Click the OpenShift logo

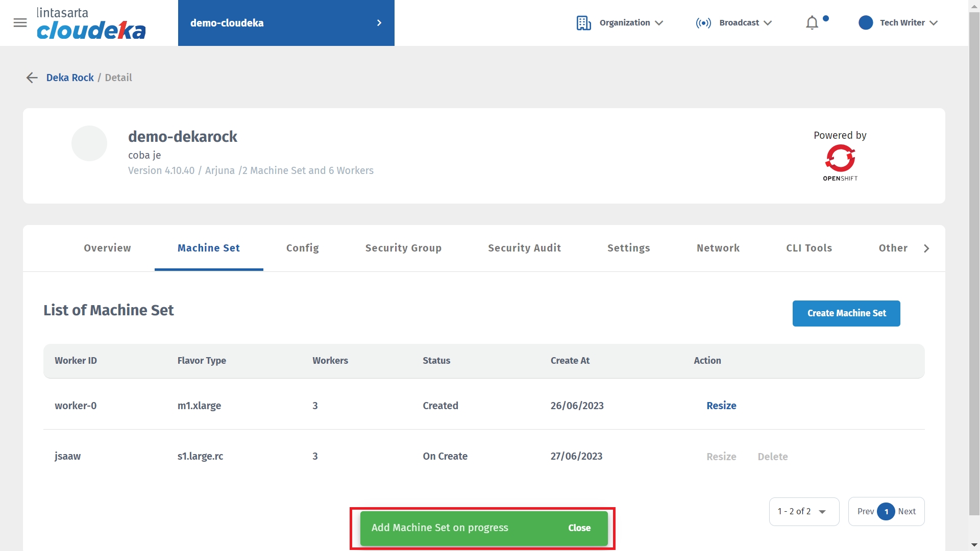840,162
